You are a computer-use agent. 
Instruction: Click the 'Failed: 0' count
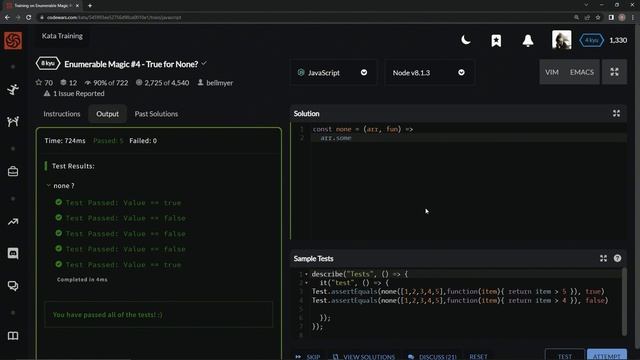coord(143,140)
